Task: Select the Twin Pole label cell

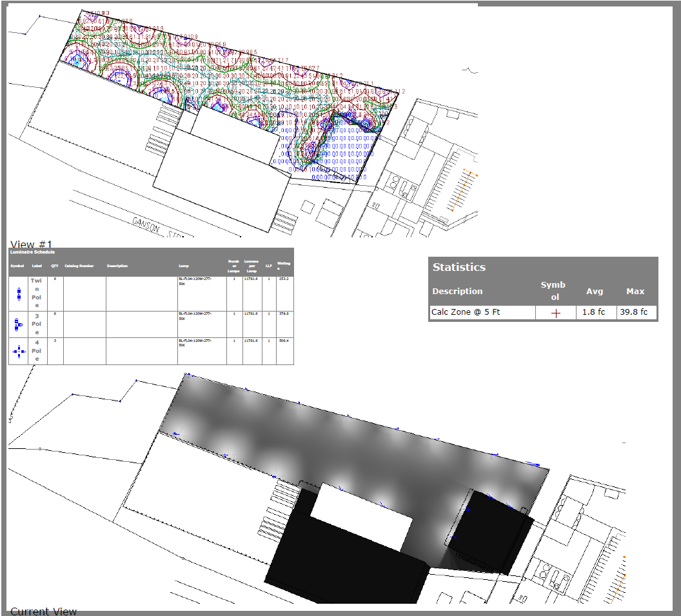Action: click(36, 293)
